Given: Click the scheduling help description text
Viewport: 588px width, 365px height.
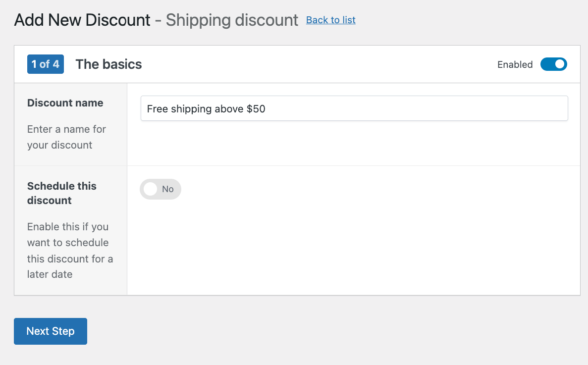Looking at the screenshot, I should (70, 250).
